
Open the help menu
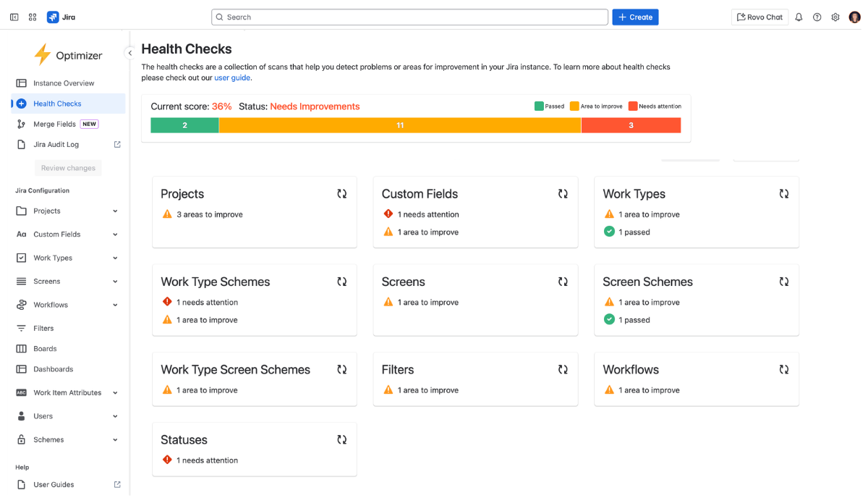click(817, 17)
